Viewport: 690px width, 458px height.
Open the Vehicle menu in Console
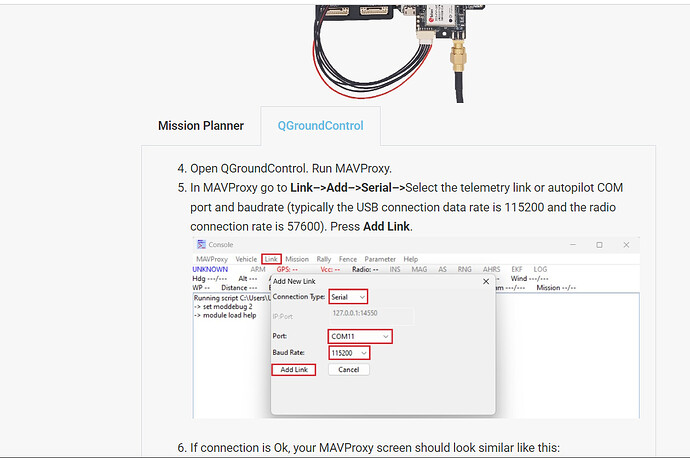[246, 259]
